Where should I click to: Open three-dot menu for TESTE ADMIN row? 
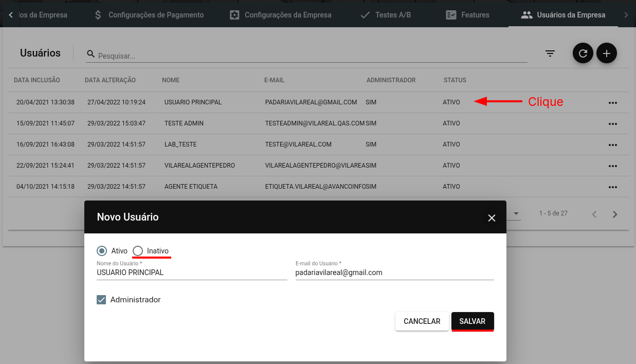tap(612, 124)
